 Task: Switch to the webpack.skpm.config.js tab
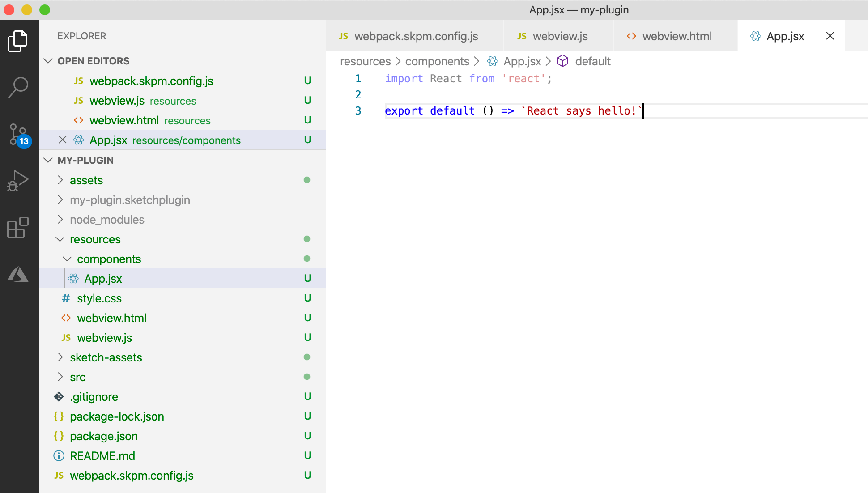[416, 36]
